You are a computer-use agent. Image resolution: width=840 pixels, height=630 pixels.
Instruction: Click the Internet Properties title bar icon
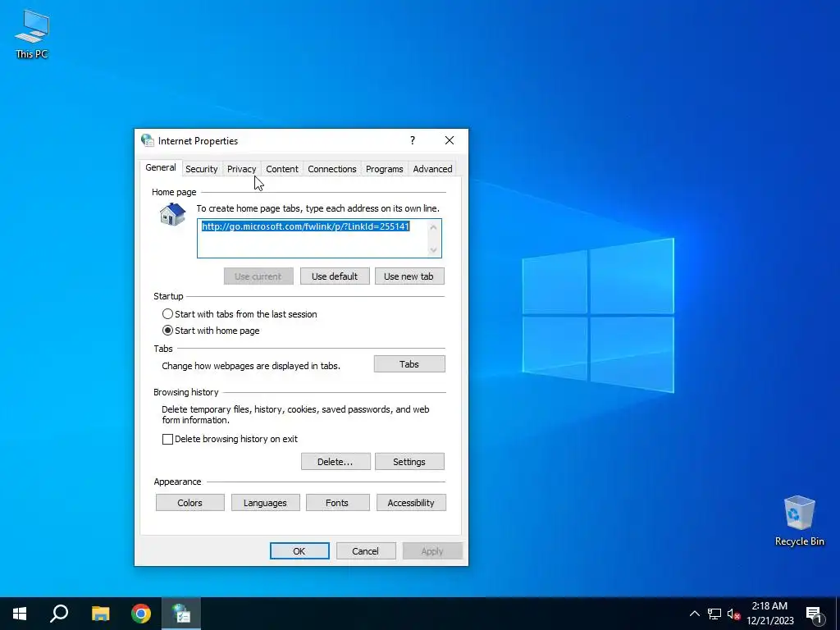(148, 140)
